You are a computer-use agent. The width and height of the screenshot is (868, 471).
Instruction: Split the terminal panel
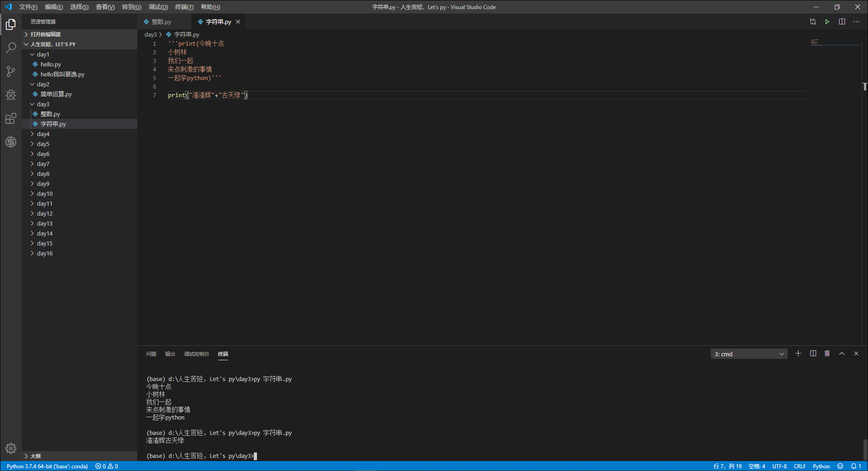(x=813, y=353)
